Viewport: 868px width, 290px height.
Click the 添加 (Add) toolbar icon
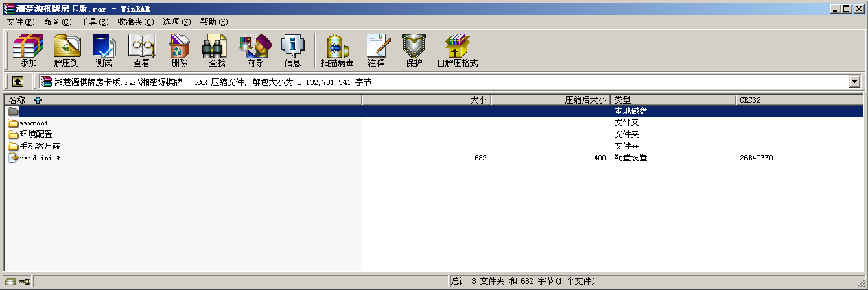click(x=28, y=51)
